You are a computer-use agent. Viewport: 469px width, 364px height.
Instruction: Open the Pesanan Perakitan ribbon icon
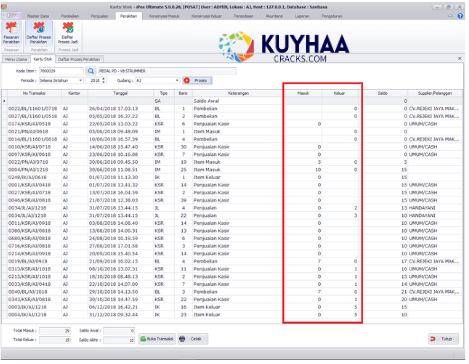(x=11, y=33)
